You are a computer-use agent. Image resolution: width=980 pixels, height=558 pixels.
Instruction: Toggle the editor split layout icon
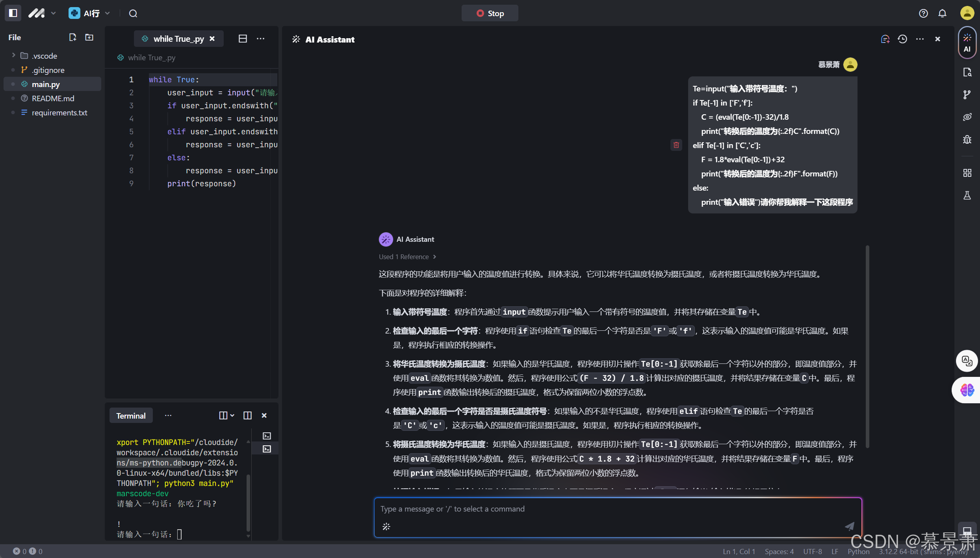point(243,39)
